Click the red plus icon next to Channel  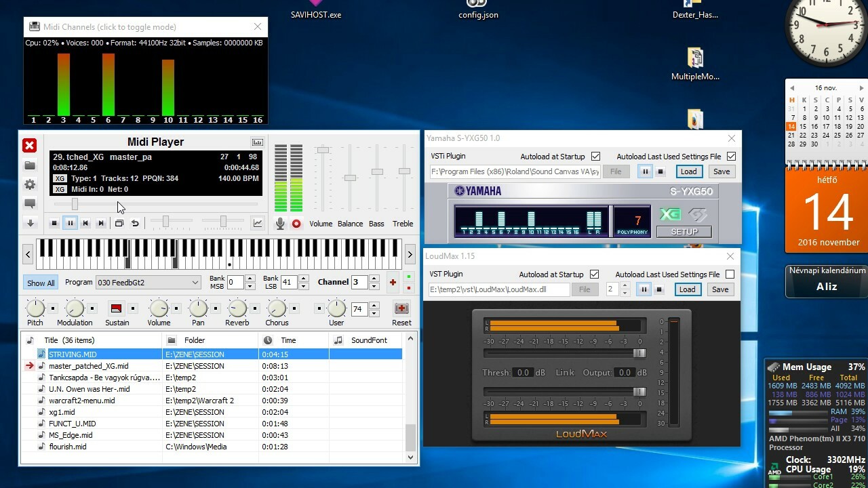[x=392, y=282]
